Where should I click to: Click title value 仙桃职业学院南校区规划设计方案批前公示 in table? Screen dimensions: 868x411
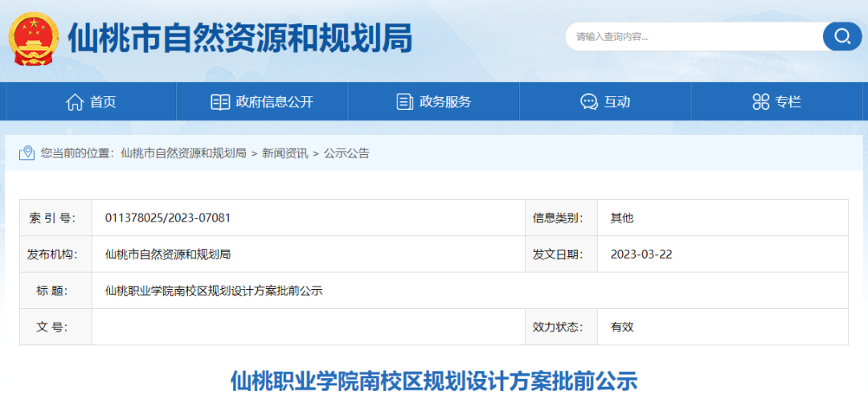pyautogui.click(x=214, y=291)
